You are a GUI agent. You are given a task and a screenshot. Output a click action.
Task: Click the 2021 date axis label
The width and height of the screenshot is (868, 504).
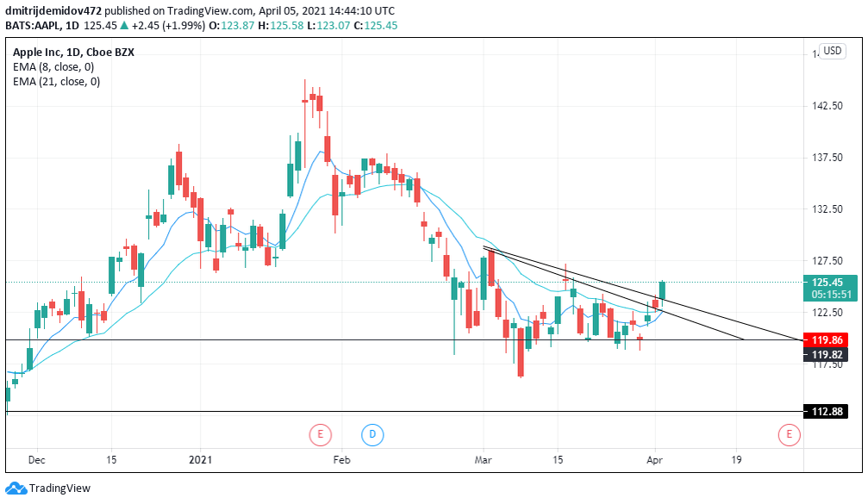pyautogui.click(x=200, y=460)
